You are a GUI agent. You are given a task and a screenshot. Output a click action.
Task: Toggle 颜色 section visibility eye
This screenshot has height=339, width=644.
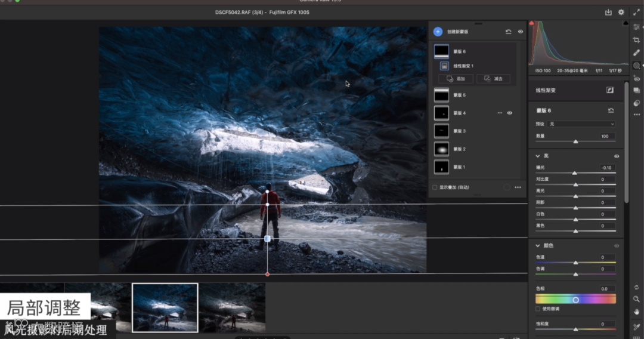click(617, 246)
